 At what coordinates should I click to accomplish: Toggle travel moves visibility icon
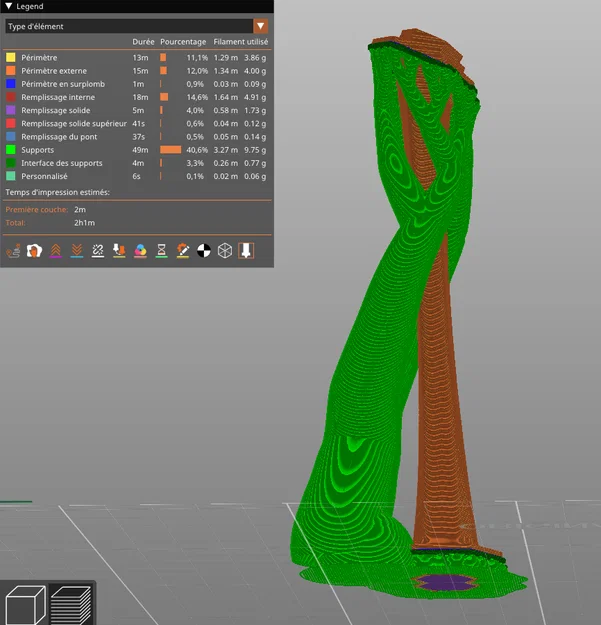13,251
